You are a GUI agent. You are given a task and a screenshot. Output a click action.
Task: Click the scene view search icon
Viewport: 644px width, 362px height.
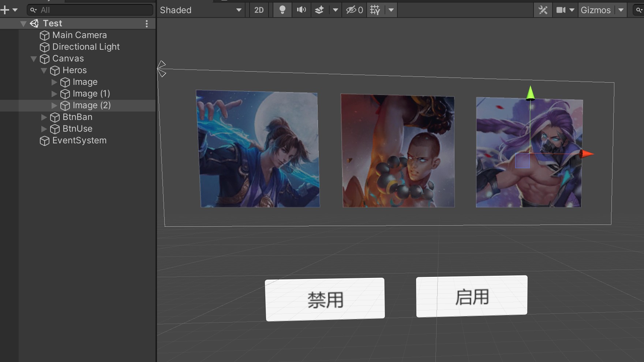tap(639, 10)
